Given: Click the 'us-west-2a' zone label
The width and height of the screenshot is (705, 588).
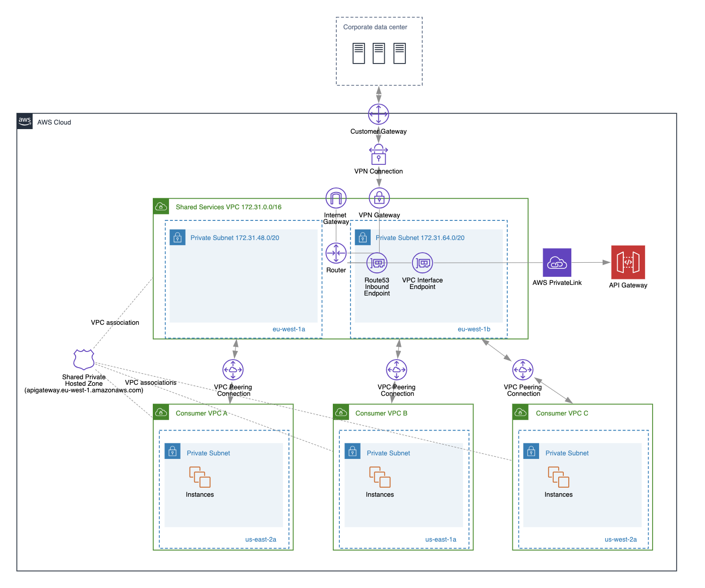Looking at the screenshot, I should (621, 539).
